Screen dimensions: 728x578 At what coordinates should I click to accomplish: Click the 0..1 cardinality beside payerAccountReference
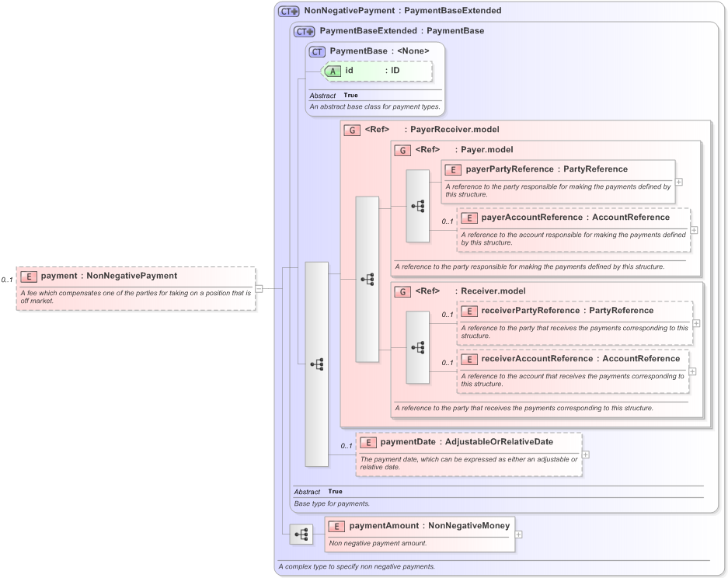pos(448,222)
